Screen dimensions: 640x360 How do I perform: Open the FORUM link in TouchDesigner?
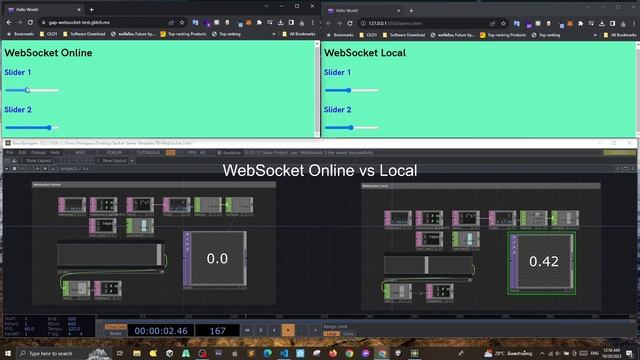coord(114,153)
